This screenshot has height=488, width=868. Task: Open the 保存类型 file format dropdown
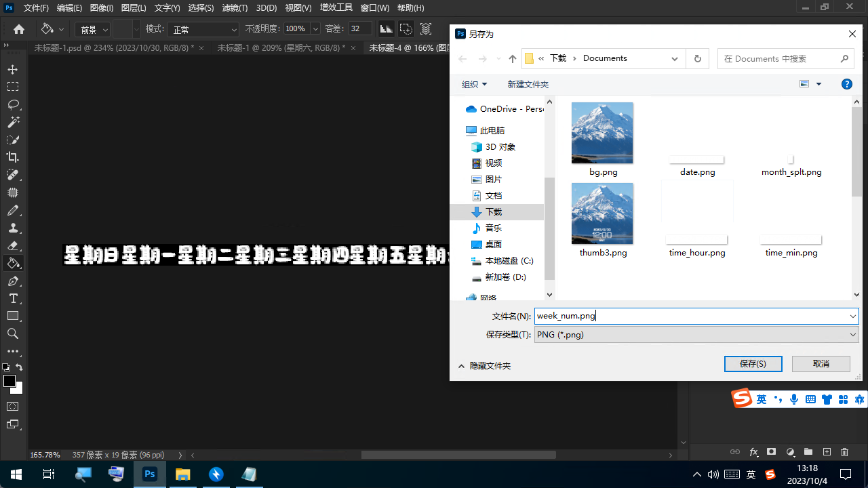click(696, 334)
